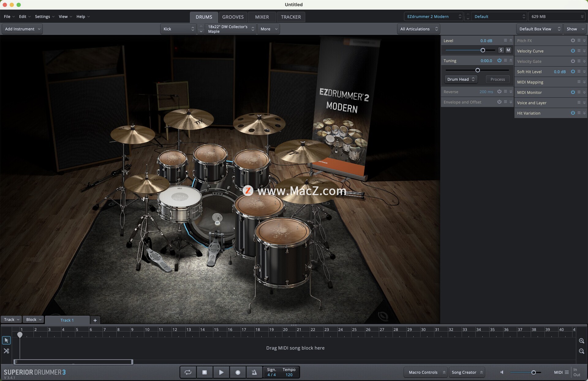This screenshot has width=588, height=381.
Task: Open the More dropdown
Action: coord(269,29)
